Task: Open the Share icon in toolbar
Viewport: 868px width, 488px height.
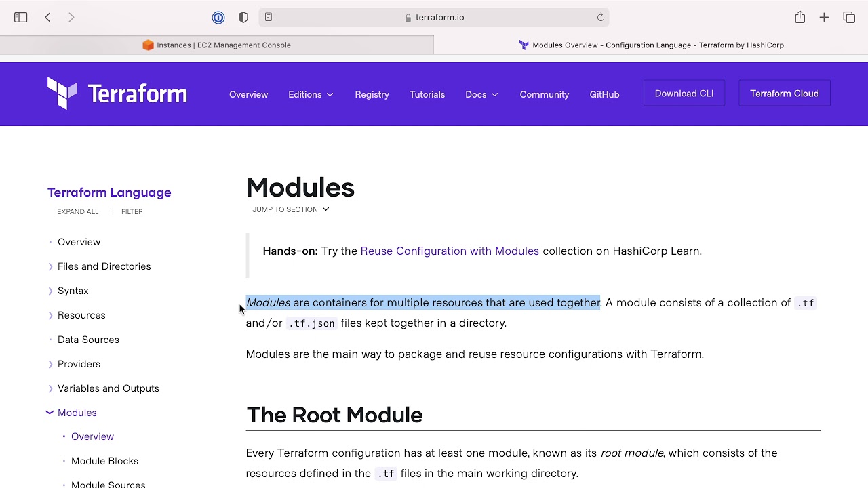Action: [800, 17]
